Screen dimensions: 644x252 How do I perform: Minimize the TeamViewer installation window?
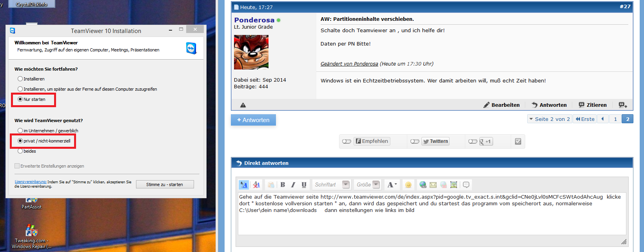coord(171,30)
